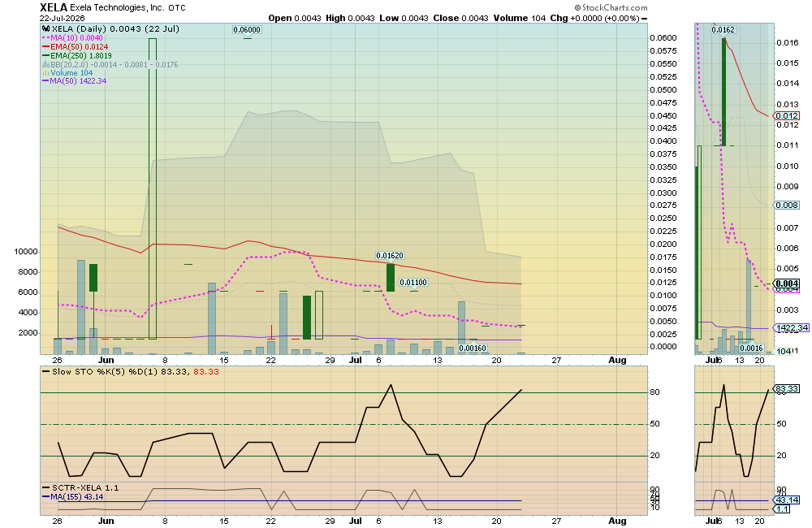Viewport: 812px width, 528px height.
Task: Click the 0.00160 low price label
Action: [x=473, y=348]
